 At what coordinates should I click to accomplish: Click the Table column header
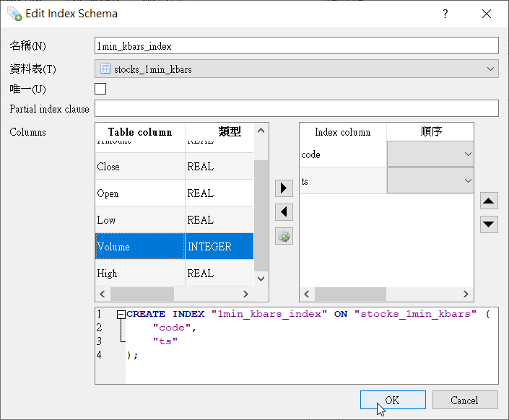point(140,132)
